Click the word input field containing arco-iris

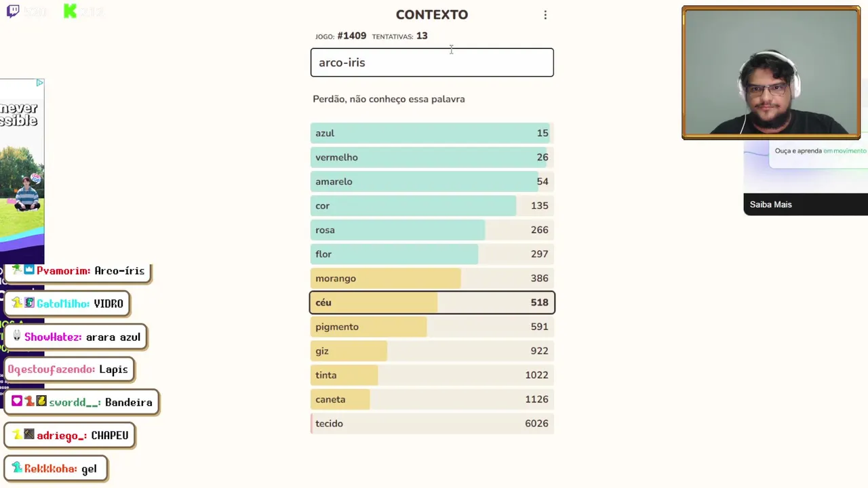click(432, 62)
